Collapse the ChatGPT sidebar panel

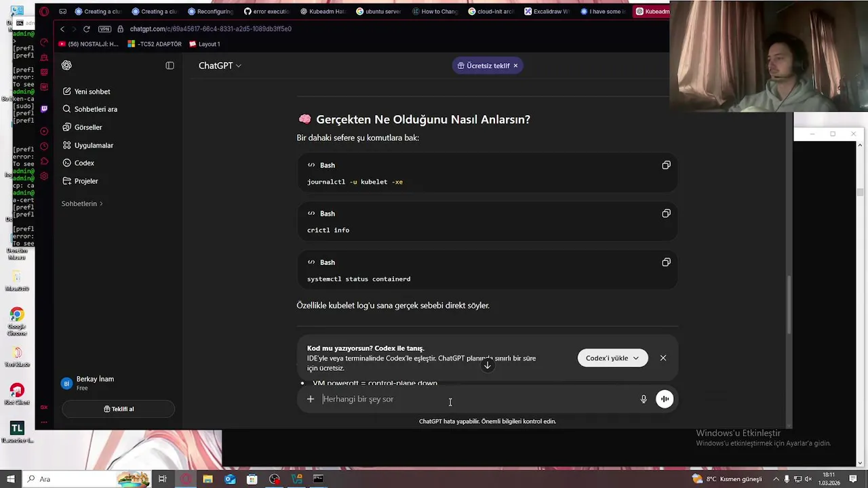pyautogui.click(x=170, y=66)
